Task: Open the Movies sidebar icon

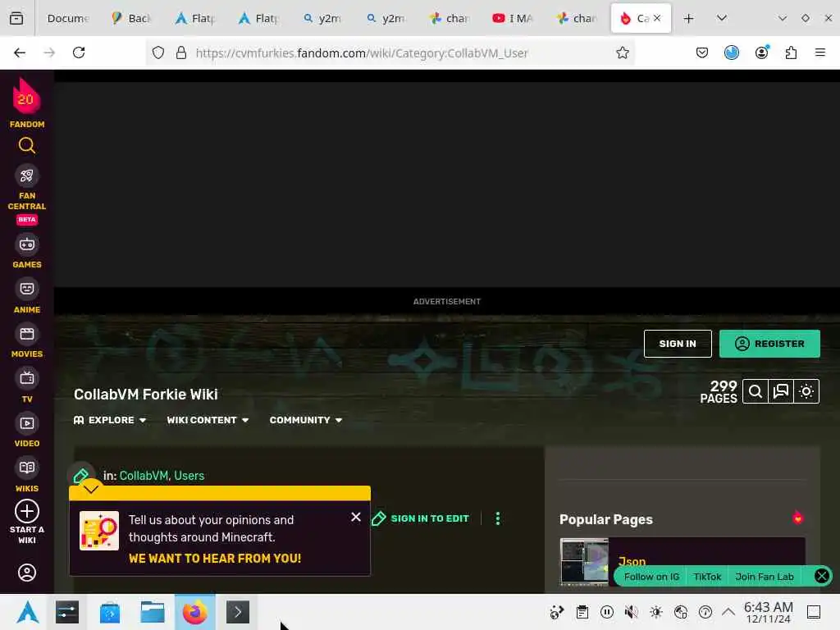Action: pyautogui.click(x=27, y=335)
